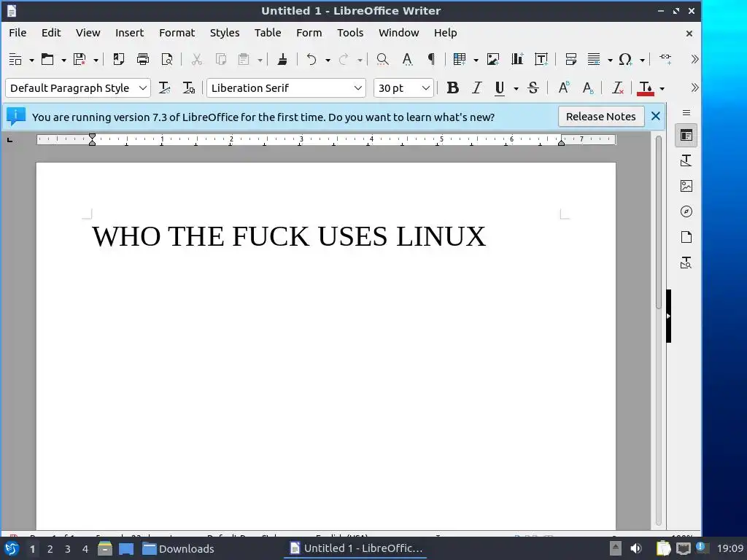Expand the Insert Table dropdown arrow
The image size is (747, 560).
point(476,60)
